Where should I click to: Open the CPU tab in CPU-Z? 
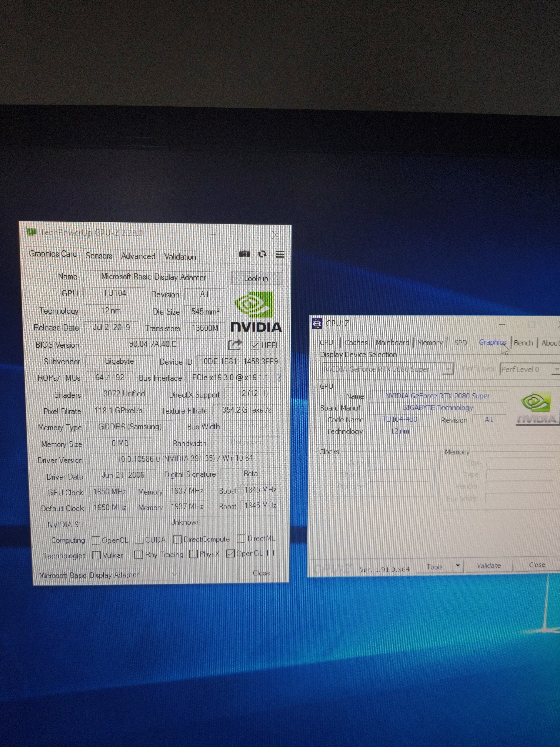[x=326, y=342]
